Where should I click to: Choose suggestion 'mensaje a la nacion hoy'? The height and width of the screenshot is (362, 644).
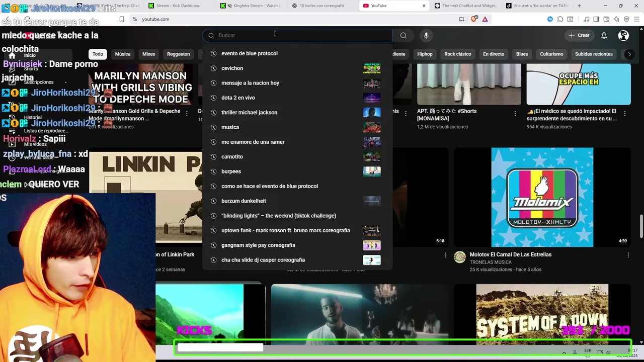coord(297,83)
